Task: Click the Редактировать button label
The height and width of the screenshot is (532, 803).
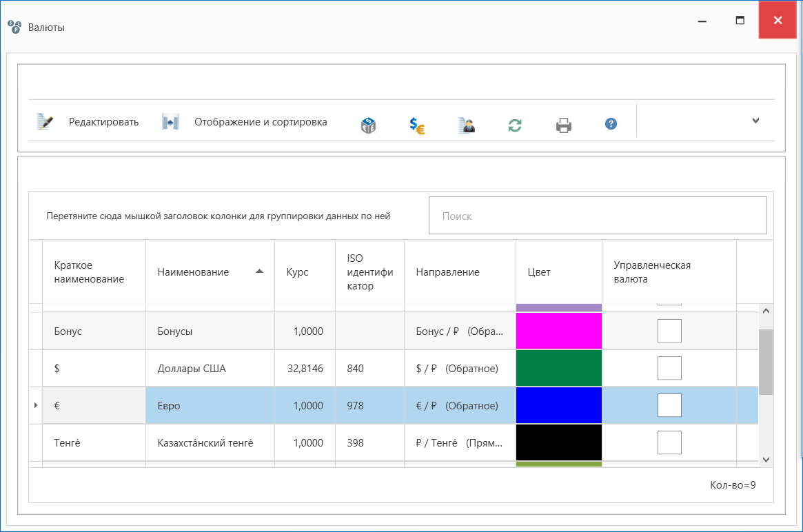Action: tap(103, 122)
